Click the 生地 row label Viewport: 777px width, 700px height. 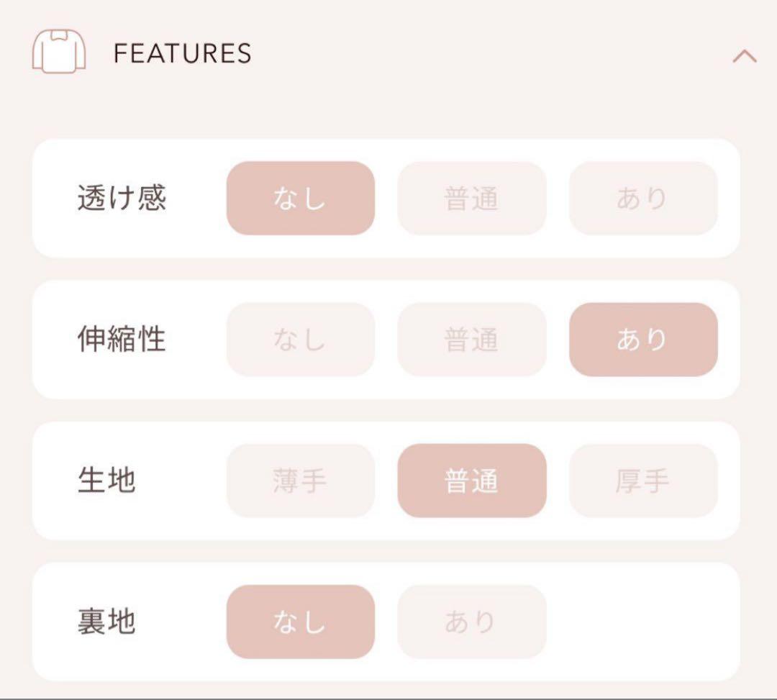(x=106, y=481)
